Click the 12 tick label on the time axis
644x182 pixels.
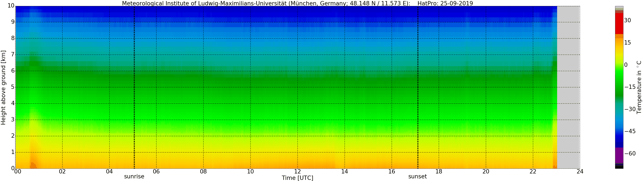[297, 172]
